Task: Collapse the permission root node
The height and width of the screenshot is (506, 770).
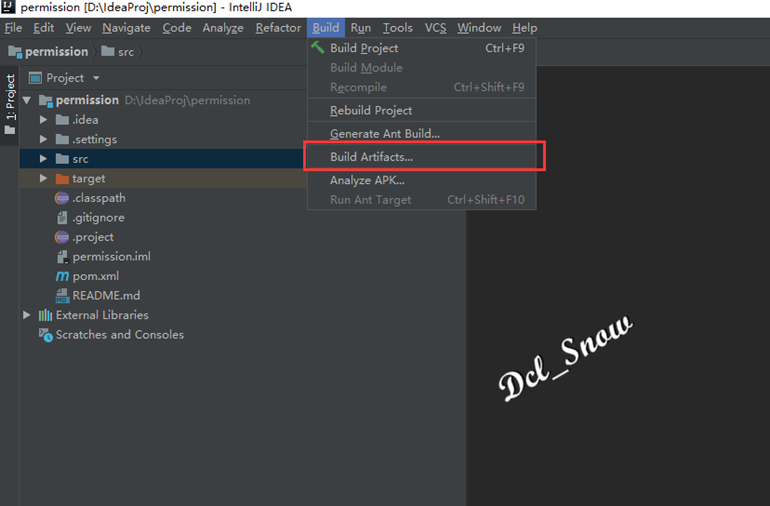Action: tap(27, 100)
